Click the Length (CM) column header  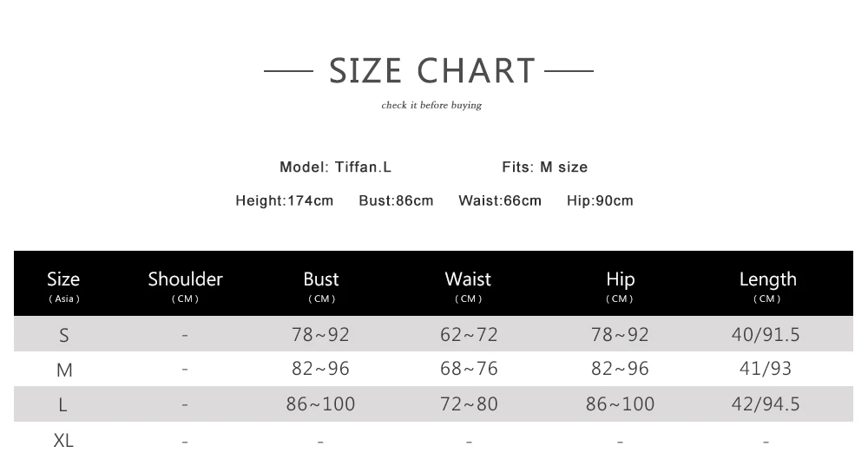click(x=767, y=285)
